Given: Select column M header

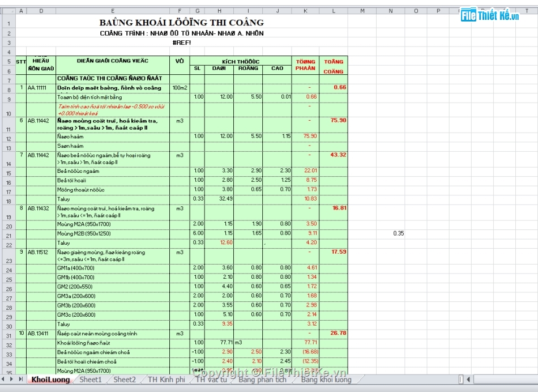Looking at the screenshot, I should tap(362, 11).
